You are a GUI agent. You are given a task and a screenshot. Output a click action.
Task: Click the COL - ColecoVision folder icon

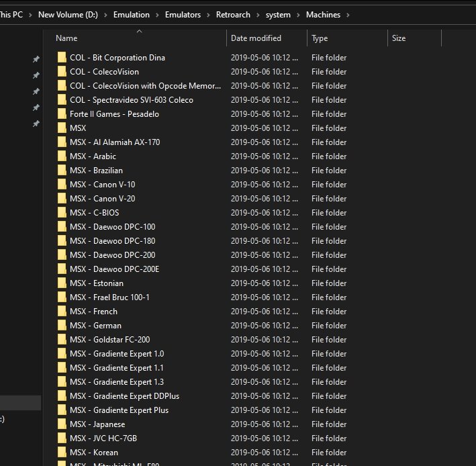pos(62,71)
